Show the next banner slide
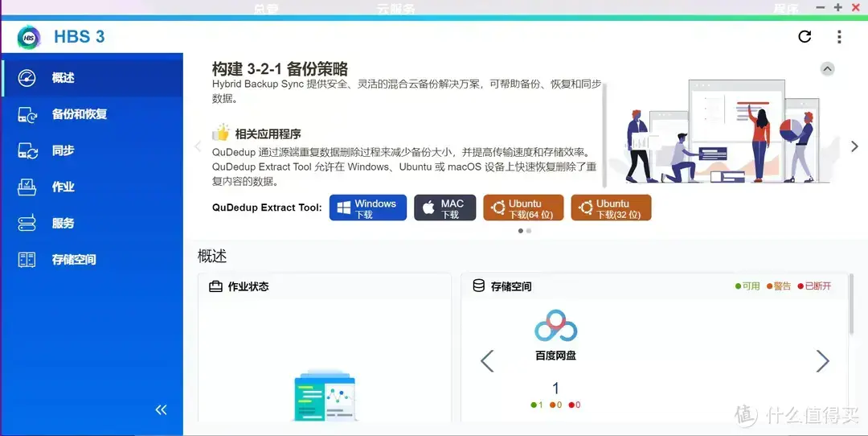 coord(854,146)
